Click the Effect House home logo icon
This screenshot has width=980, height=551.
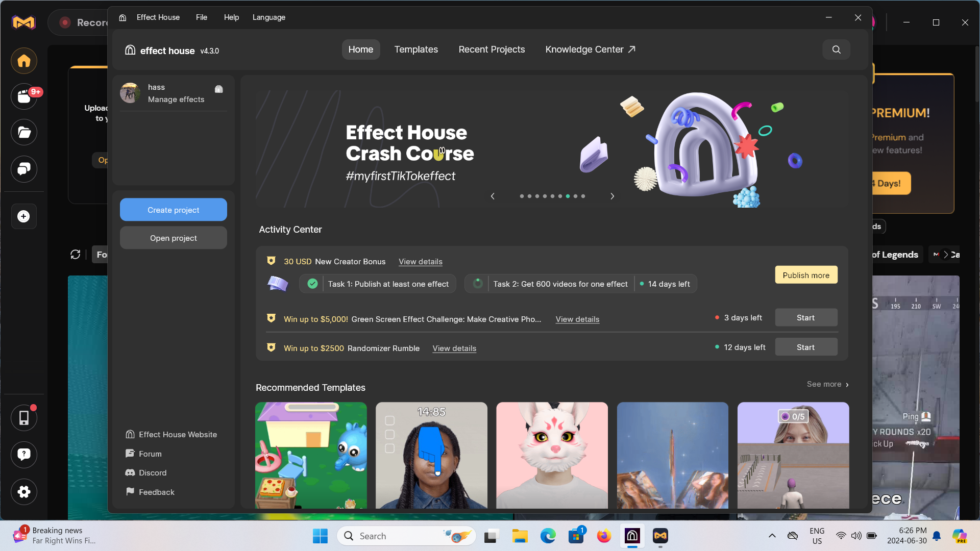tap(130, 50)
